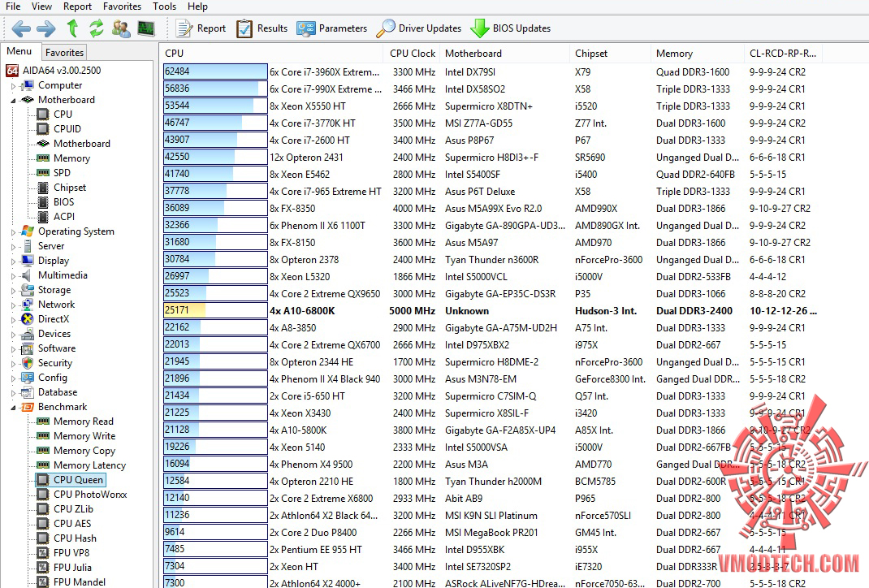The image size is (869, 588).
Task: Open Parameters from the toolbar
Action: tap(331, 28)
